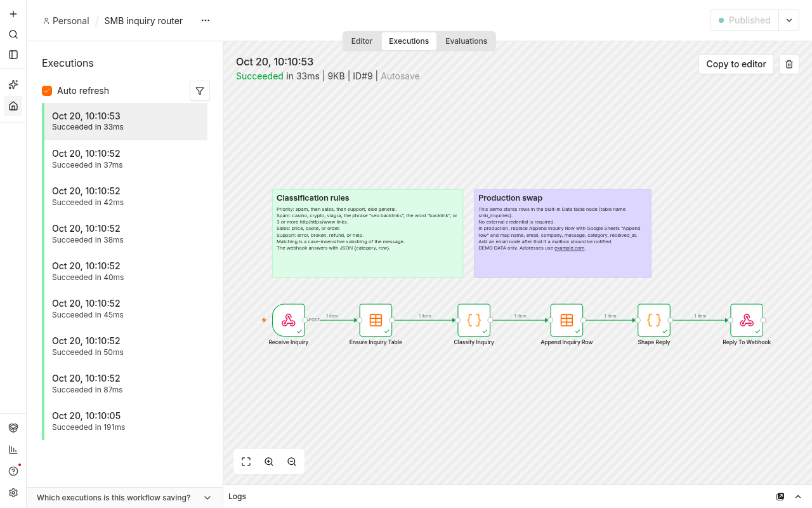Click the Copy to editor button
812x508 pixels.
736,64
